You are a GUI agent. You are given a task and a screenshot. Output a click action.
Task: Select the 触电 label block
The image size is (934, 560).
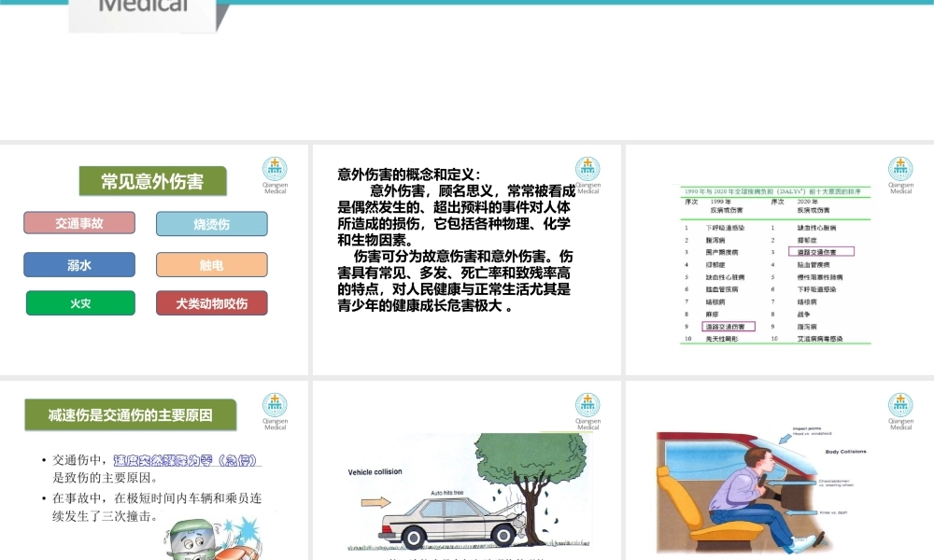pyautogui.click(x=210, y=264)
